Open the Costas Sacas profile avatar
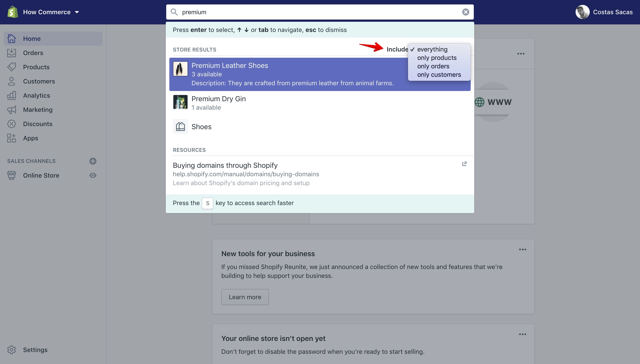640x364 pixels. tap(582, 12)
